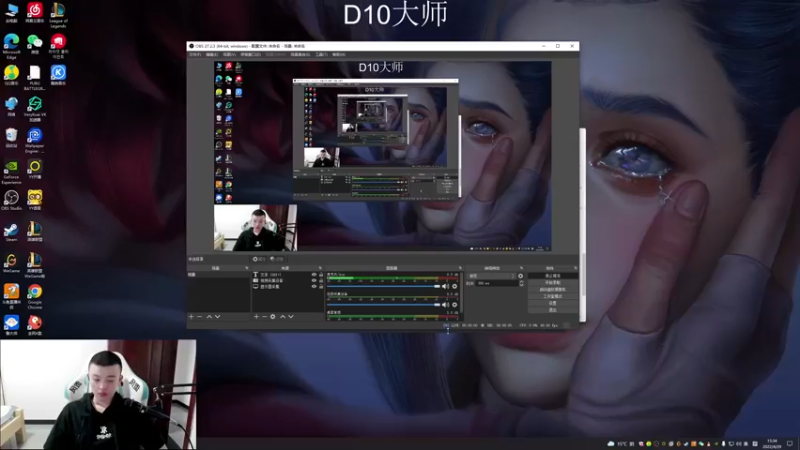Viewport: 800px width, 450px height.
Task: Click the 停止推流 stop streaming button
Action: 553,276
